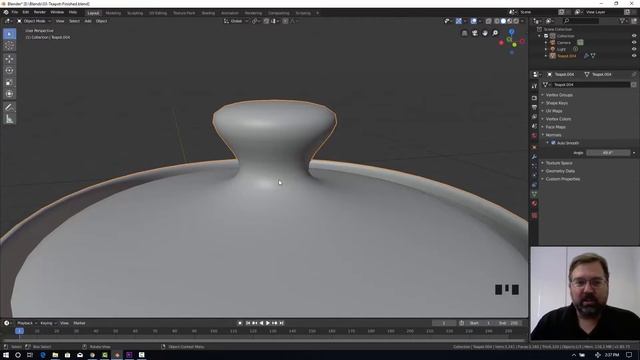Select the Move tool
Viewport: 640px width, 360px height.
(9, 59)
